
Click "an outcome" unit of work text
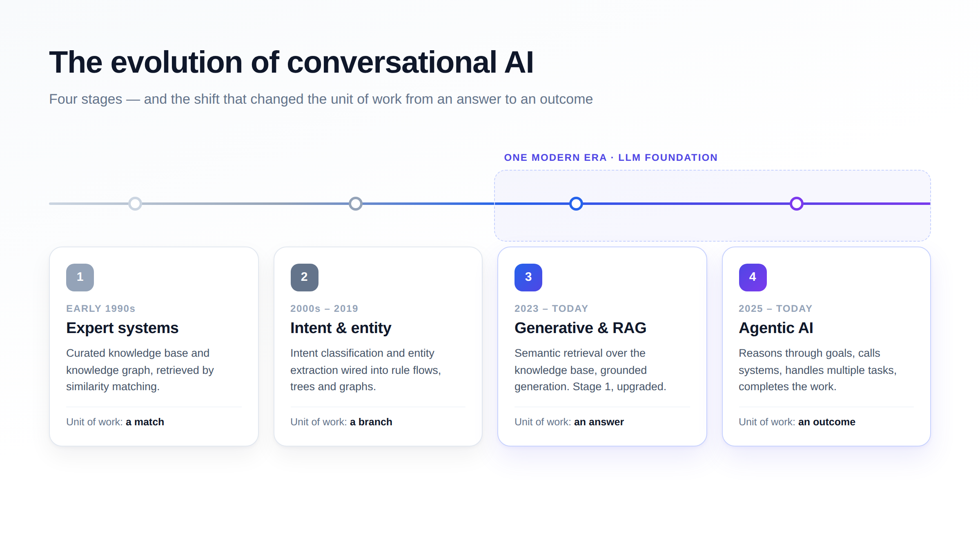(827, 422)
